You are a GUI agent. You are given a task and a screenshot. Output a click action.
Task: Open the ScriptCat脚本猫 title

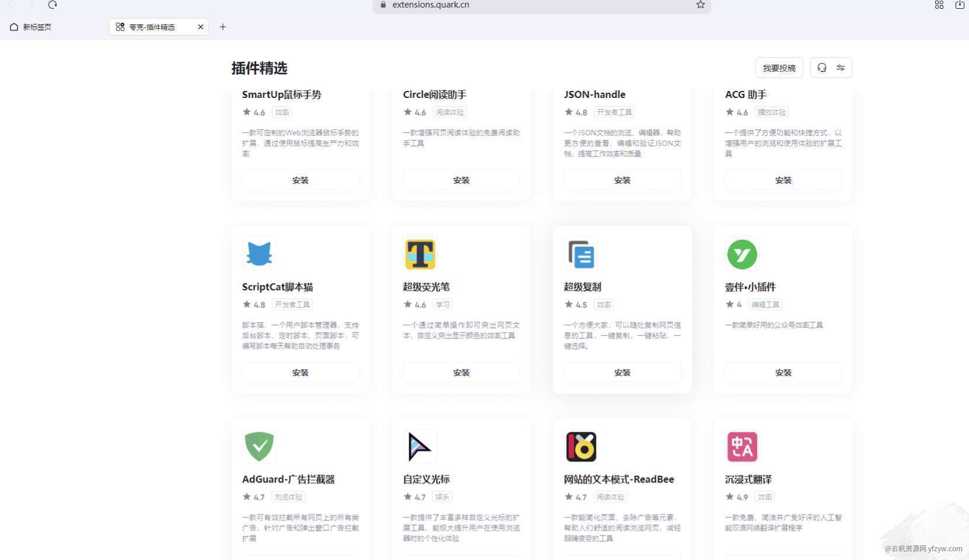point(277,287)
